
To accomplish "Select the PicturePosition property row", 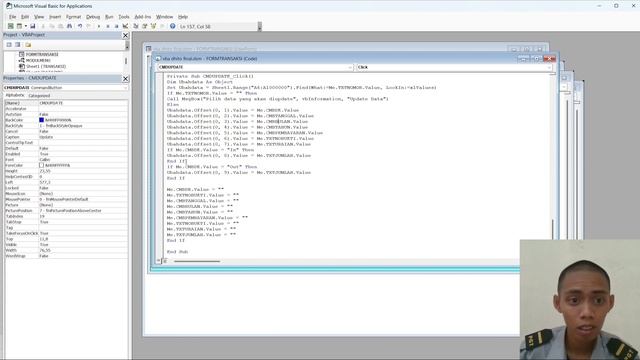I will (x=66, y=211).
